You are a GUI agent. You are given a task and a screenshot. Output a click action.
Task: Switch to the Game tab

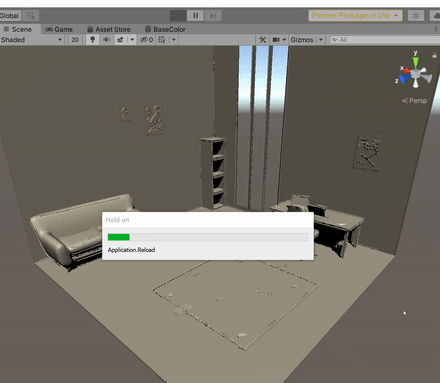(59, 29)
